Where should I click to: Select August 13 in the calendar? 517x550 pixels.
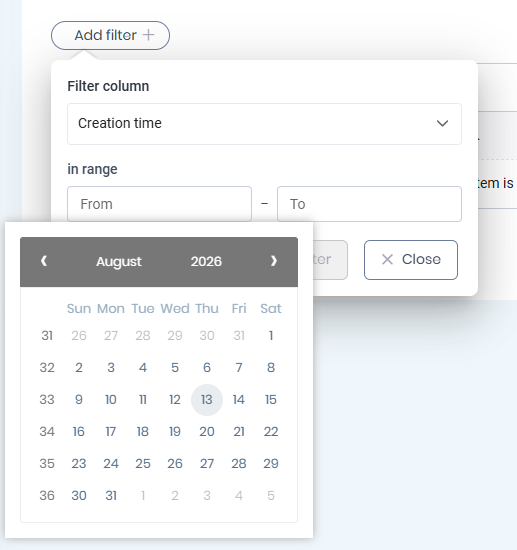(x=207, y=400)
